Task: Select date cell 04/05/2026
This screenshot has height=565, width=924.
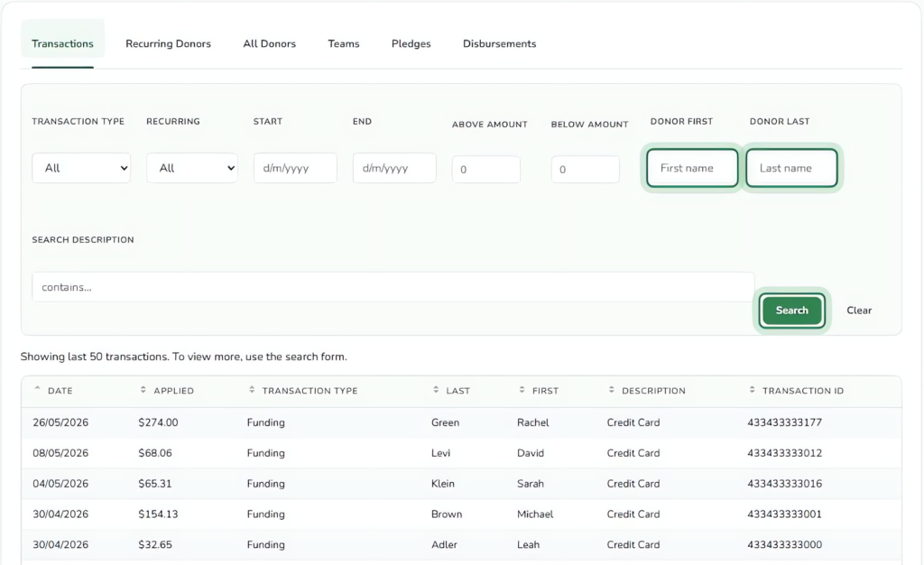Action: (x=60, y=484)
